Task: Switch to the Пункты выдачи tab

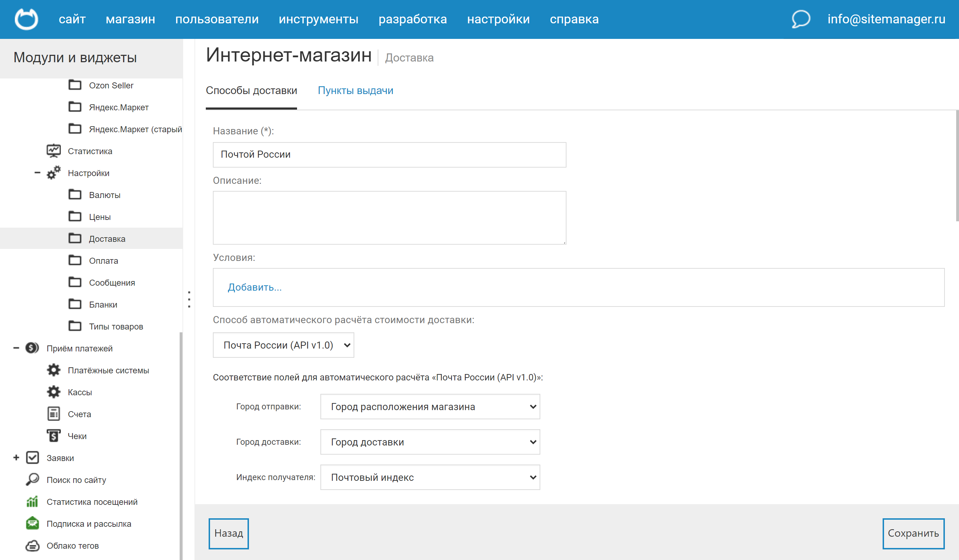Action: [x=355, y=90]
